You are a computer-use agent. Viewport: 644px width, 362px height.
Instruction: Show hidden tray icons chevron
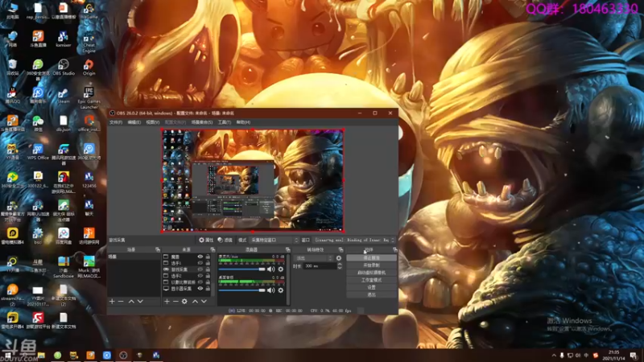(554, 356)
